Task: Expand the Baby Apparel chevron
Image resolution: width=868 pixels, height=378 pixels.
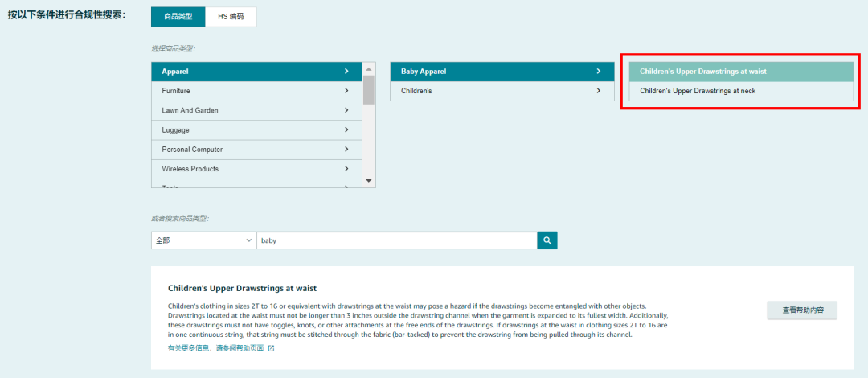Action: (599, 72)
